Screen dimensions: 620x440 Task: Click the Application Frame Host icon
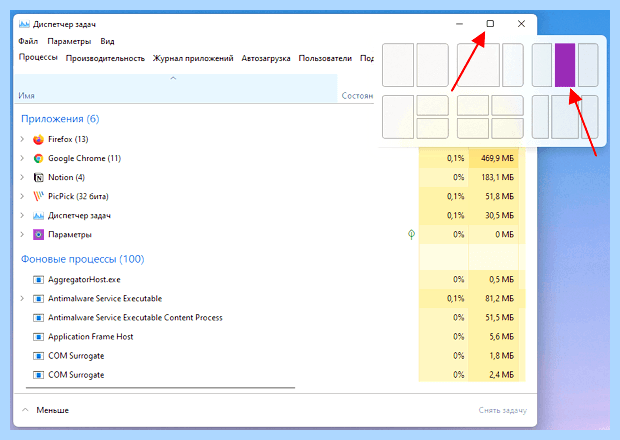click(x=38, y=337)
